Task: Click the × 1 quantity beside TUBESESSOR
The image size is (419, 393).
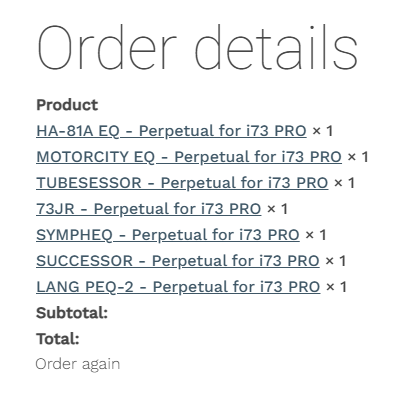Action: point(344,183)
